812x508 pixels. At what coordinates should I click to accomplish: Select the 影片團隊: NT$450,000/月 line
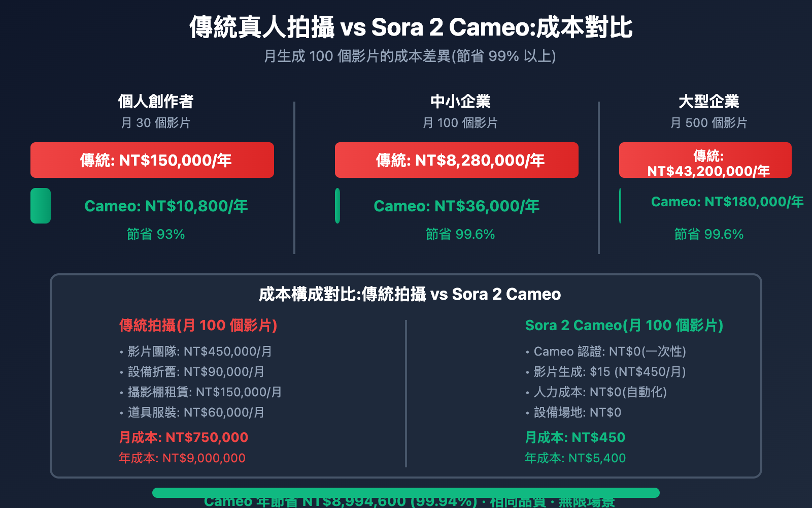pos(199,352)
